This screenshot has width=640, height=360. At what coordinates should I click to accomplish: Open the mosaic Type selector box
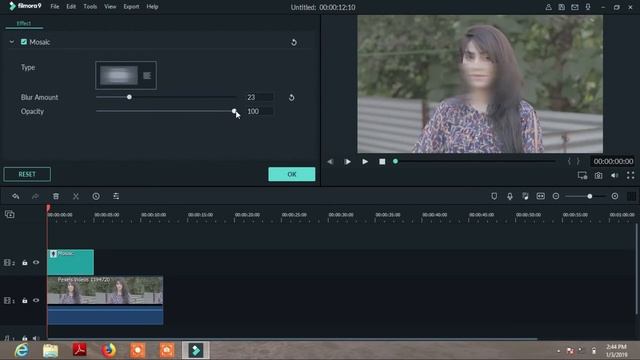coord(126,75)
